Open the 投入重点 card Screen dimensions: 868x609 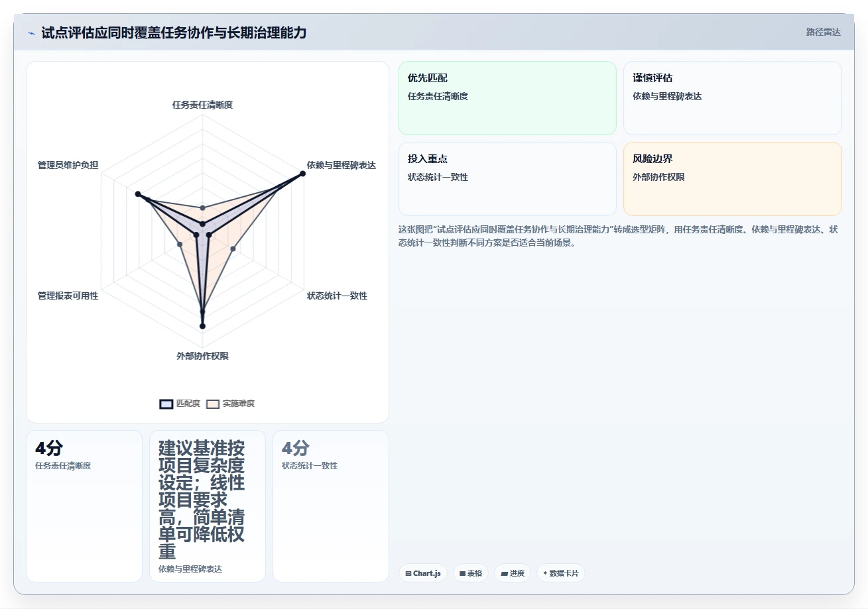click(x=507, y=179)
